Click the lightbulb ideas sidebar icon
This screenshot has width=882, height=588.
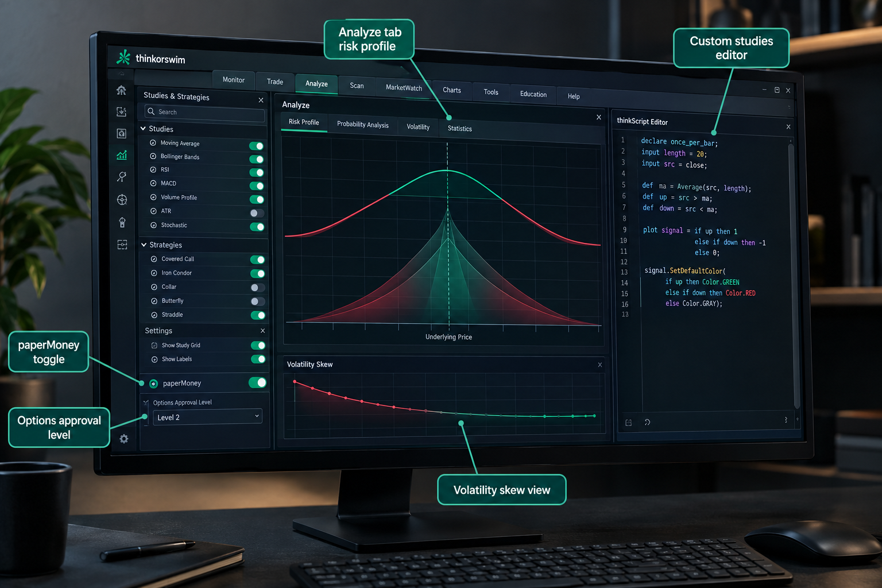(x=122, y=222)
